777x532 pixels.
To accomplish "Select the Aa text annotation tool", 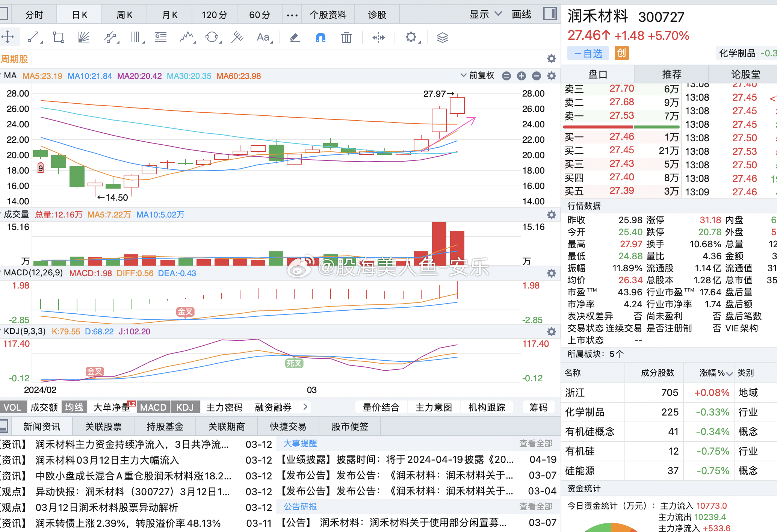I will pos(263,37).
